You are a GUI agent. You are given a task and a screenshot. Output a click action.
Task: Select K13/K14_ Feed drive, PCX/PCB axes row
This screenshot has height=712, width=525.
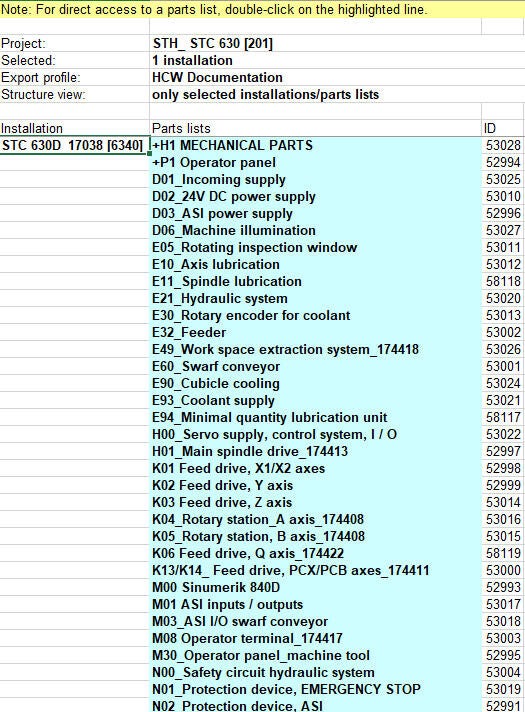315,570
